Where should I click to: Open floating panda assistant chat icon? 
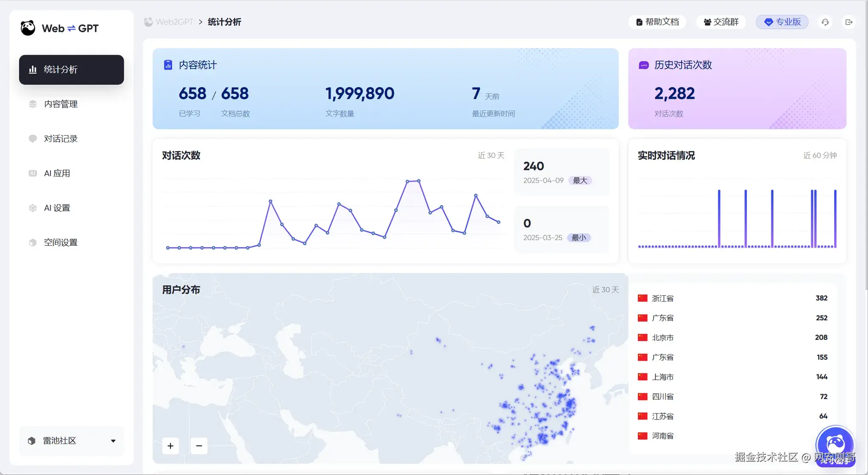click(835, 444)
